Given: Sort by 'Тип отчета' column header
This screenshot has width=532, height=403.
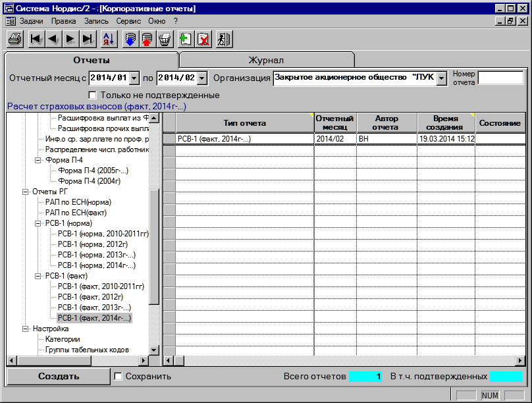Looking at the screenshot, I should tap(245, 122).
